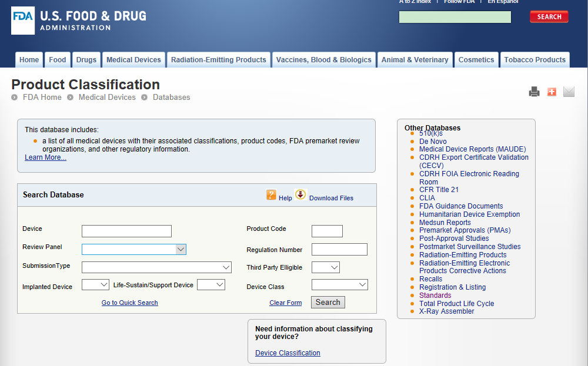Click the red SEARCH button in header
The height and width of the screenshot is (366, 588).
(x=549, y=17)
